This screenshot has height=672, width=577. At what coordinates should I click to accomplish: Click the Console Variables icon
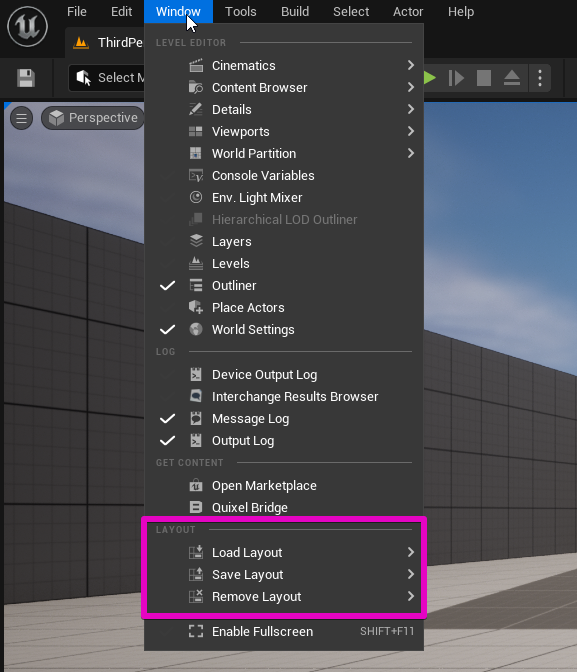(196, 175)
